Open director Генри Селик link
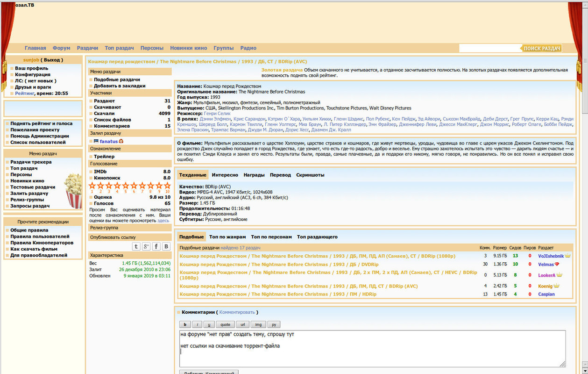Image resolution: width=588 pixels, height=374 pixels. pos(217,114)
